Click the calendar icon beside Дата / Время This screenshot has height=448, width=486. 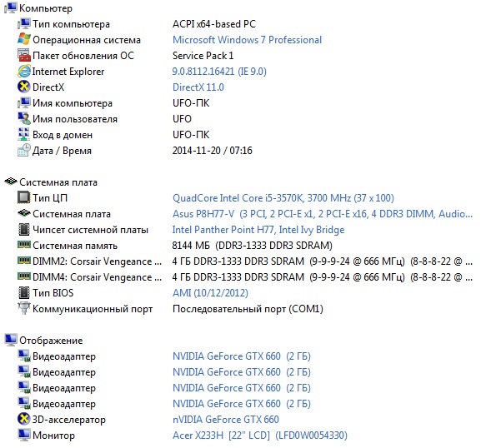click(x=24, y=150)
